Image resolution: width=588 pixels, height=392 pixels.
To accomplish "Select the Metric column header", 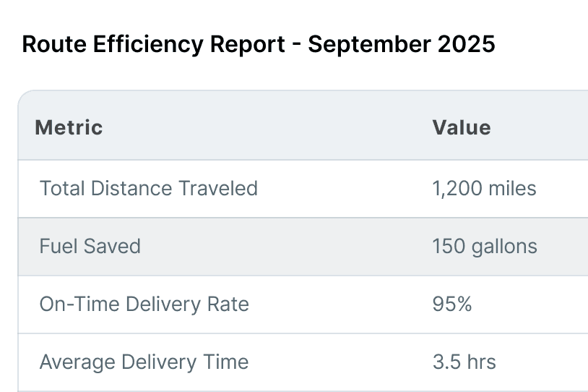I will [x=69, y=127].
